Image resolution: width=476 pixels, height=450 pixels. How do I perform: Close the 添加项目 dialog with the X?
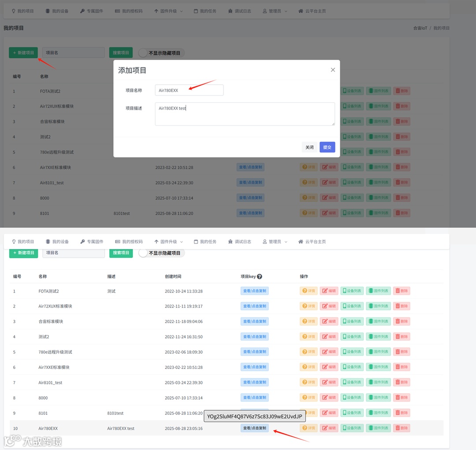[333, 70]
